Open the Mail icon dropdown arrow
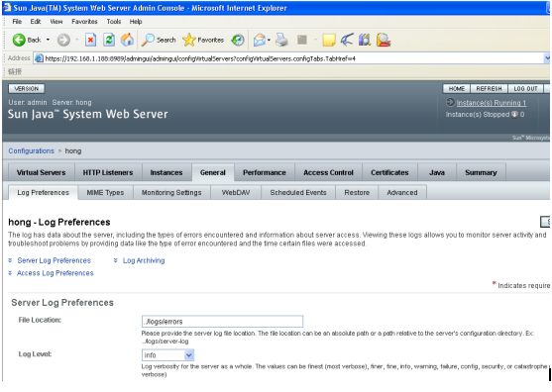 pyautogui.click(x=269, y=40)
